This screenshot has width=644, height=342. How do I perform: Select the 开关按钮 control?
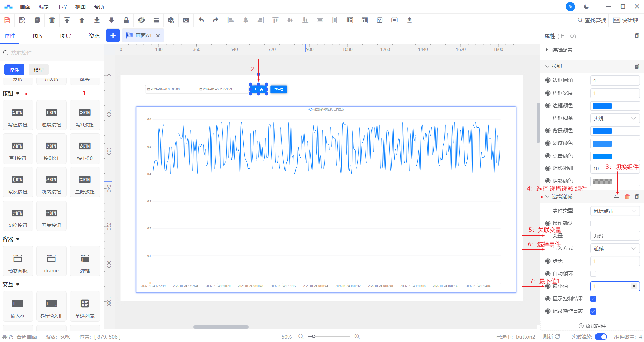[x=51, y=216]
